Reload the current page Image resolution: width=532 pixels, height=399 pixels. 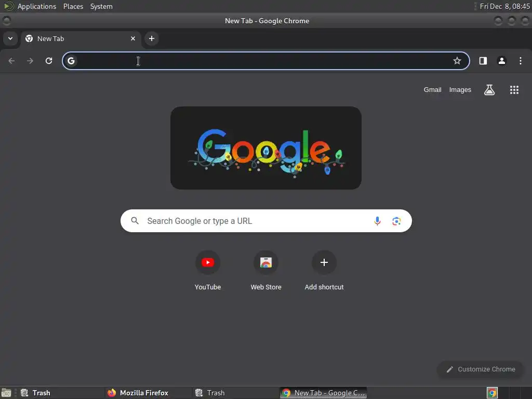click(49, 61)
